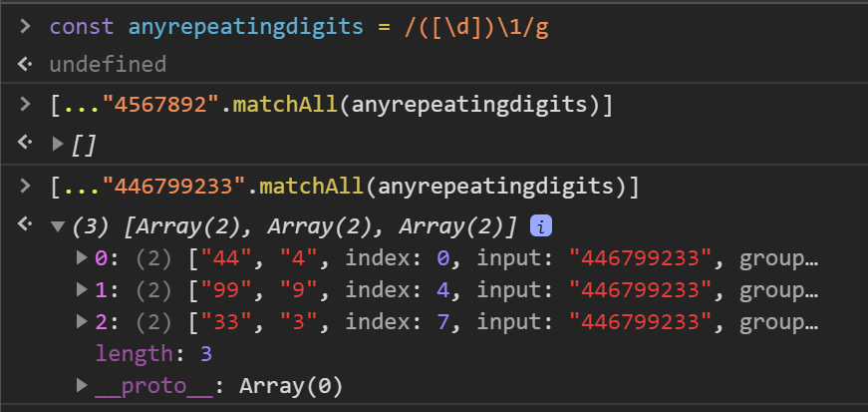Expand match entry 0 with "44"

click(82, 257)
